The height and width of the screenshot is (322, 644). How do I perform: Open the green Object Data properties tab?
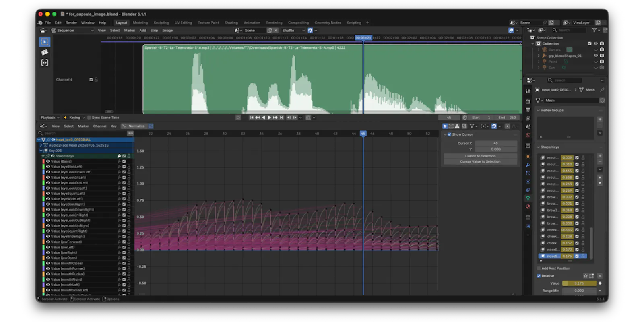tap(528, 198)
